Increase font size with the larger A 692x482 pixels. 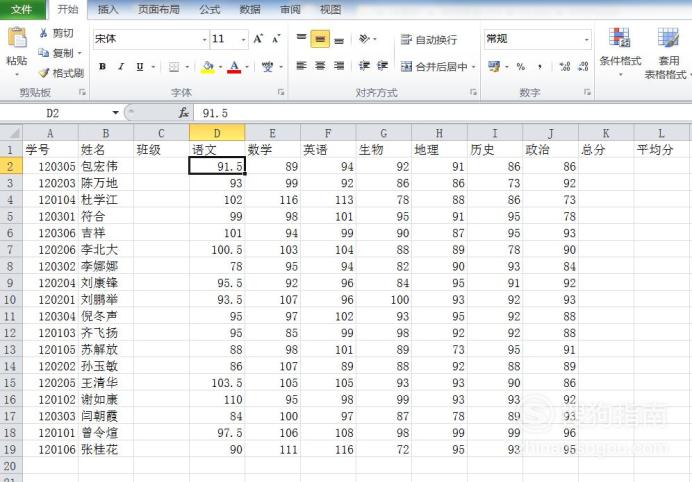tap(258, 39)
